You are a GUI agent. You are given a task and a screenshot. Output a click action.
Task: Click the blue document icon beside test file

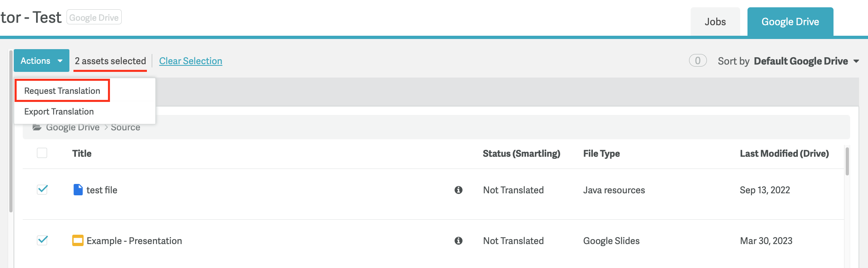coord(78,190)
